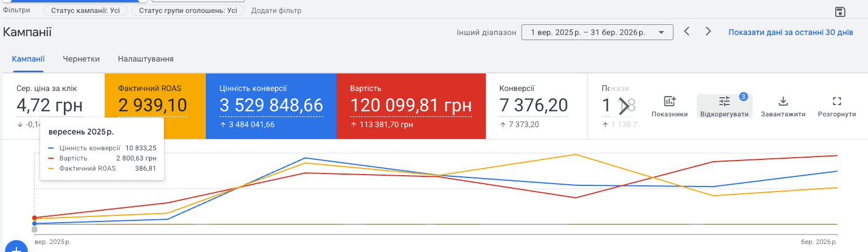Select the red Вартість card

pos(411,106)
